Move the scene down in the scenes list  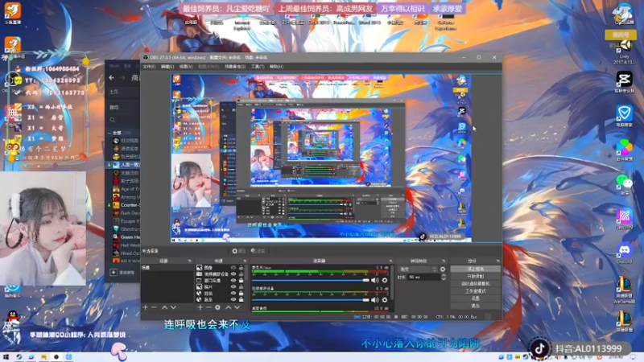pos(173,307)
